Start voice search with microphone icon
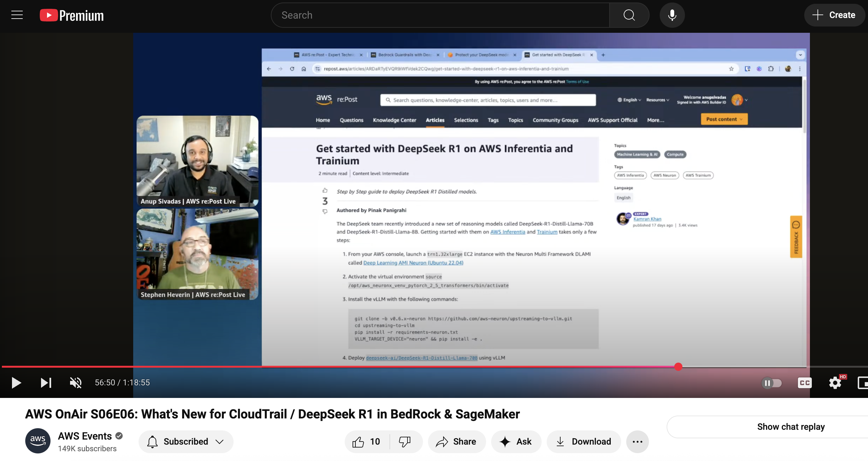 tap(672, 15)
